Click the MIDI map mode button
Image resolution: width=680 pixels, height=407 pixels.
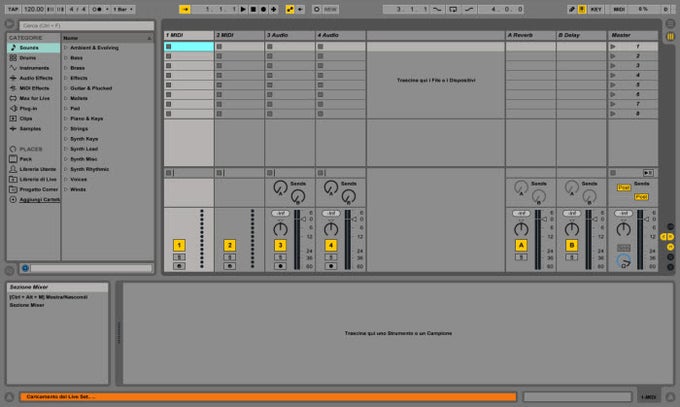point(619,9)
